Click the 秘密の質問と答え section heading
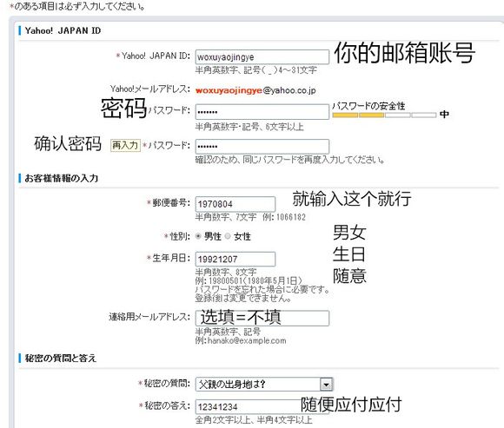504x428 pixels. [x=61, y=358]
